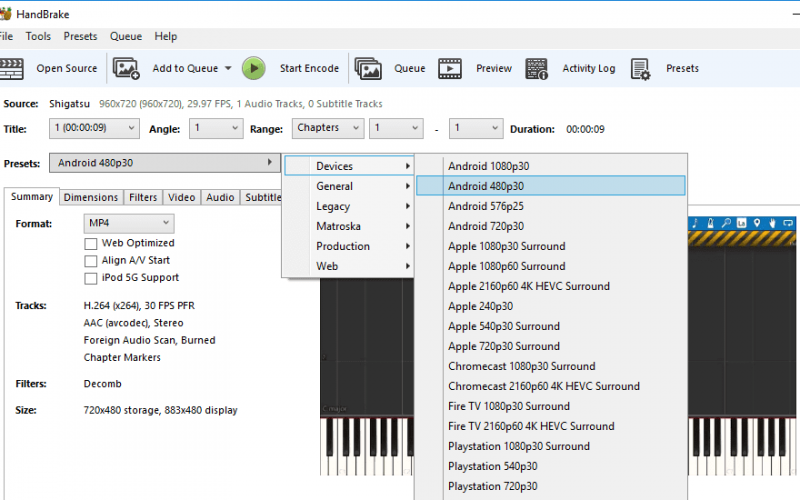Click the green Start Encode play icon
Screen dimensions: 800x500
(x=254, y=68)
